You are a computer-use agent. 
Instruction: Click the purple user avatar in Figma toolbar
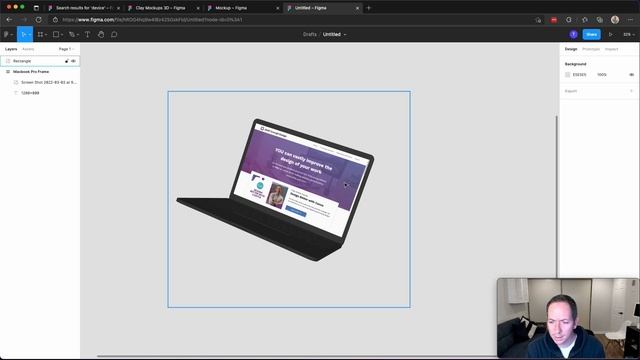click(x=573, y=35)
